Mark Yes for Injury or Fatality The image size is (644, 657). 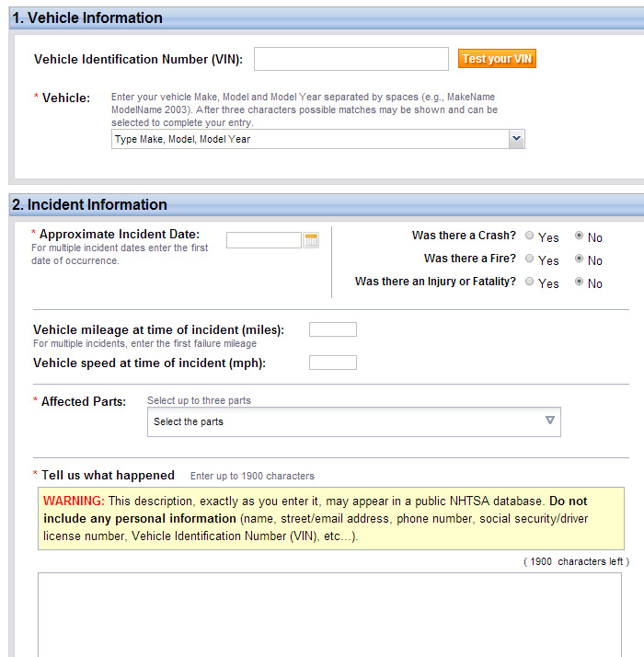tap(529, 282)
